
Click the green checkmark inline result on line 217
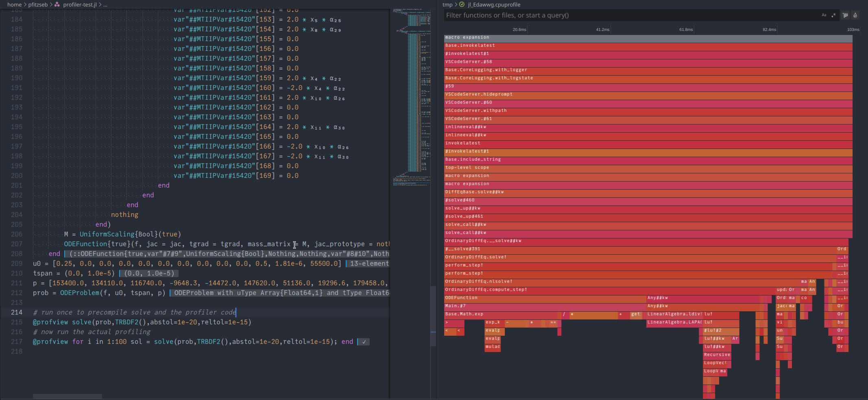click(364, 342)
